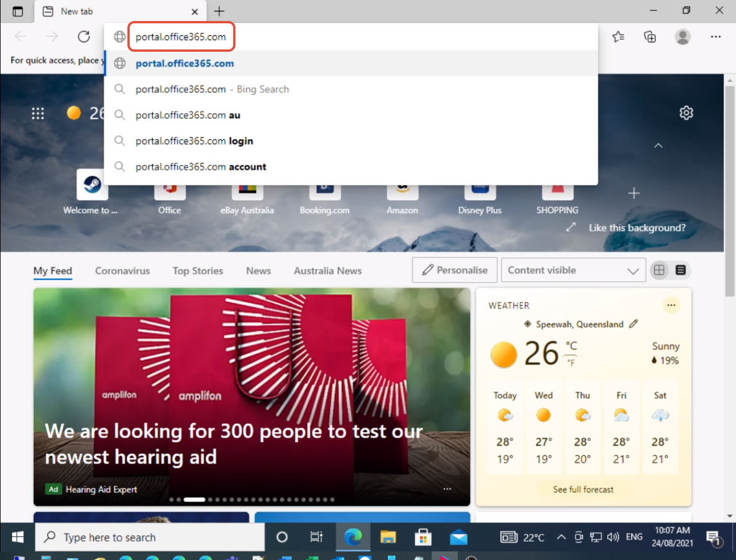Screen dimensions: 736x560
Task: Open the notification center icon
Action: [x=714, y=538]
